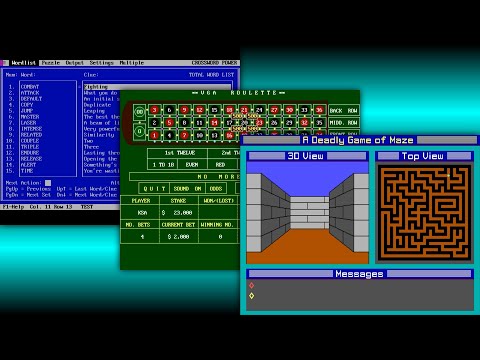Bet on black number 35 in roulette
The width and height of the screenshot is (480, 360).
pos(319,123)
